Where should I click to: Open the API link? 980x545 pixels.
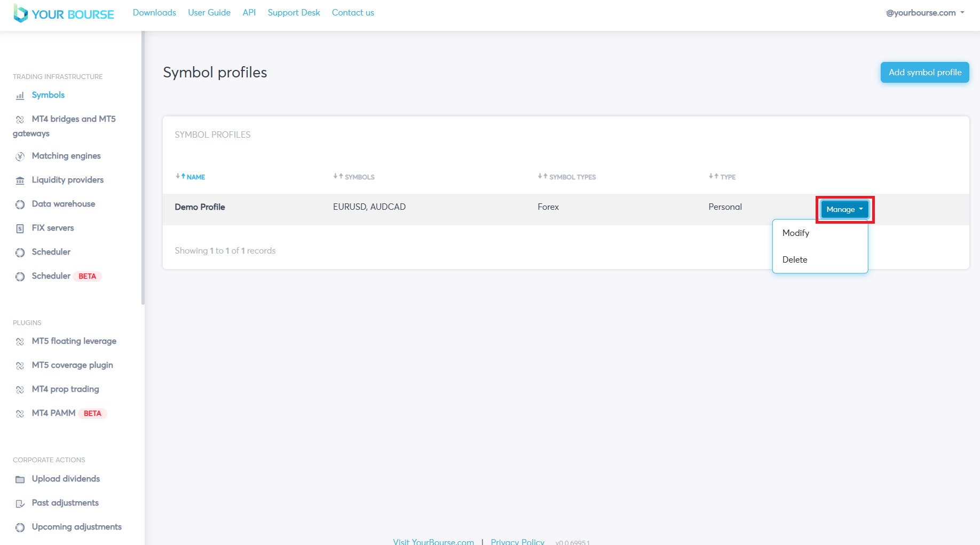(x=249, y=12)
